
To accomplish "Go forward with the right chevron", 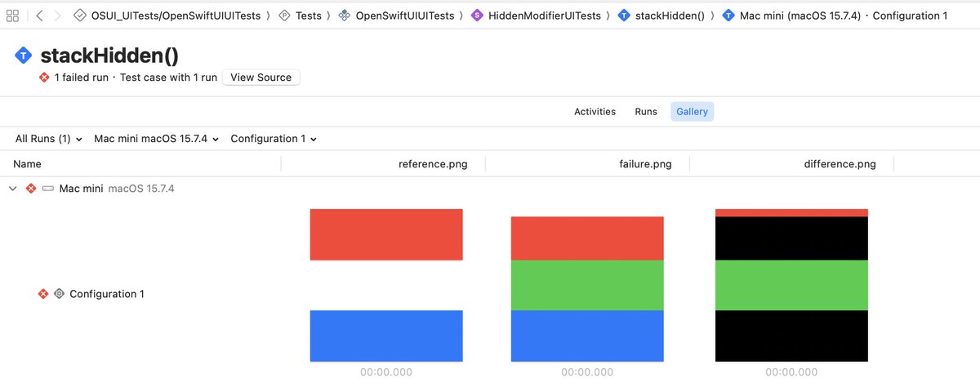I will pyautogui.click(x=57, y=16).
